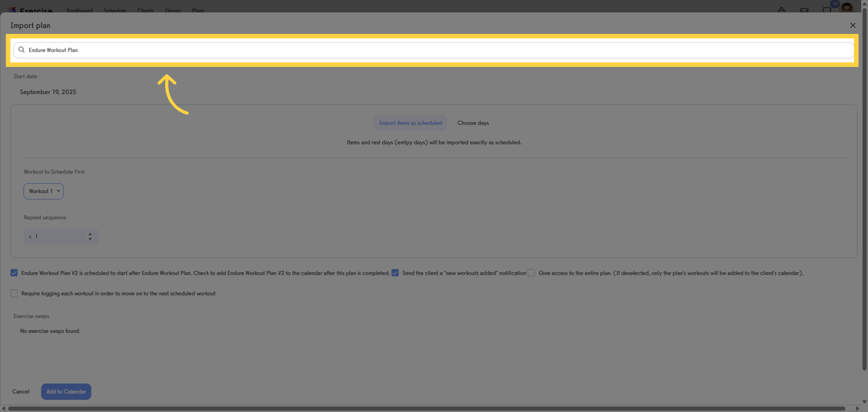Open the Workout 1 dropdown
The height and width of the screenshot is (412, 868).
click(x=44, y=191)
